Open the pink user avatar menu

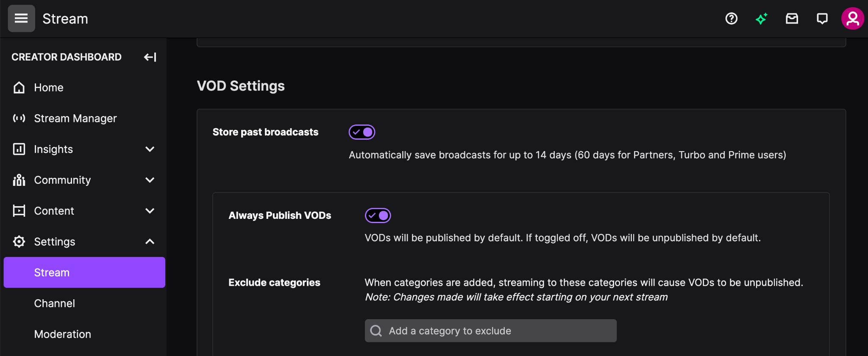(853, 19)
